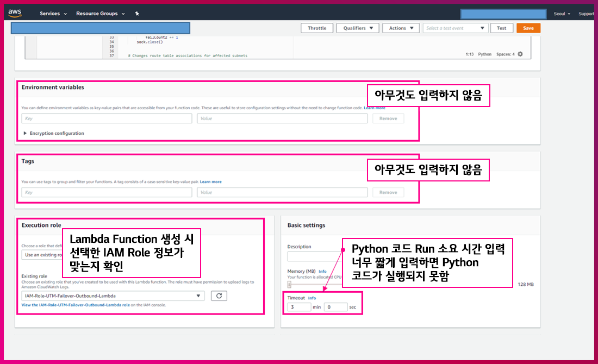Image resolution: width=598 pixels, height=364 pixels.
Task: Expand the Qualifiers dropdown
Action: click(x=357, y=28)
